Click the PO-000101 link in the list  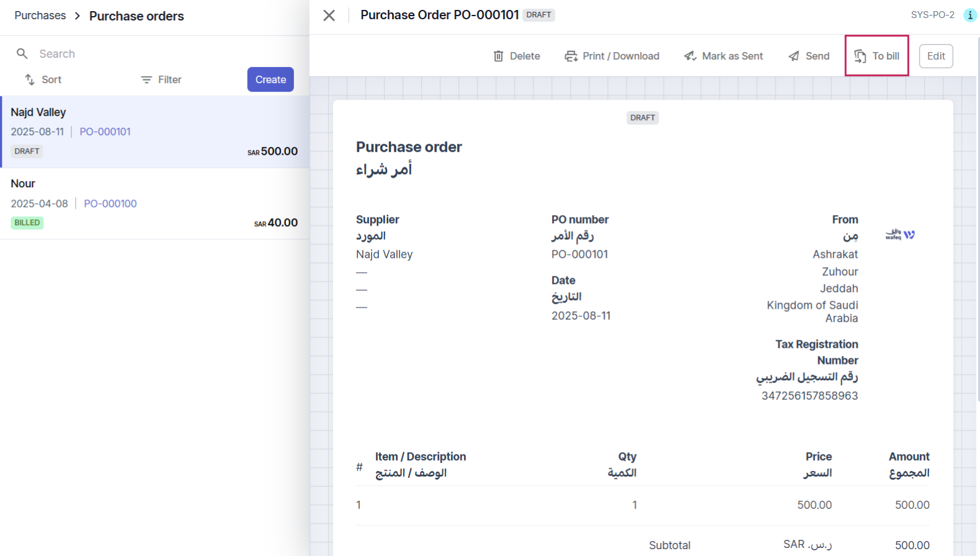[x=105, y=131]
